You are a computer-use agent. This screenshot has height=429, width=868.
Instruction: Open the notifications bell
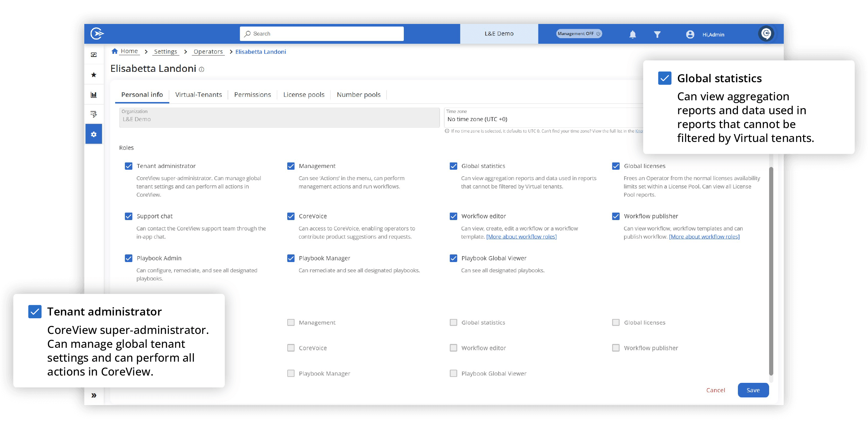(632, 34)
